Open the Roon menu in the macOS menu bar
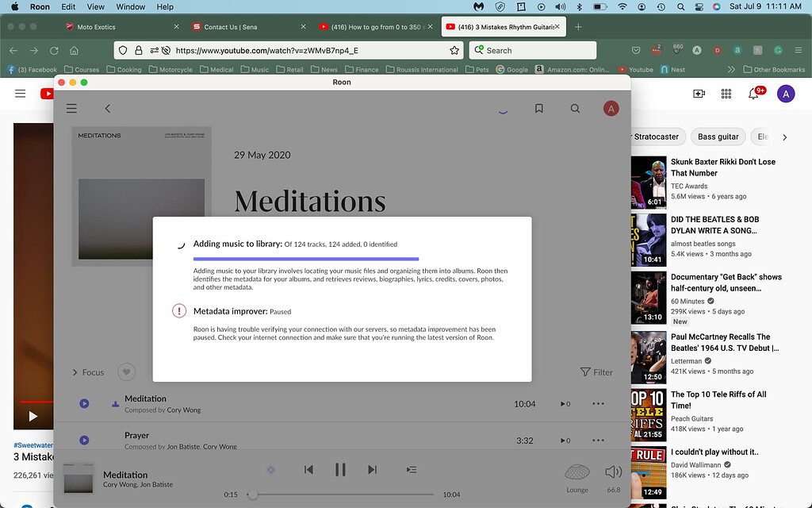Viewport: 812px width, 508px height. pos(40,6)
